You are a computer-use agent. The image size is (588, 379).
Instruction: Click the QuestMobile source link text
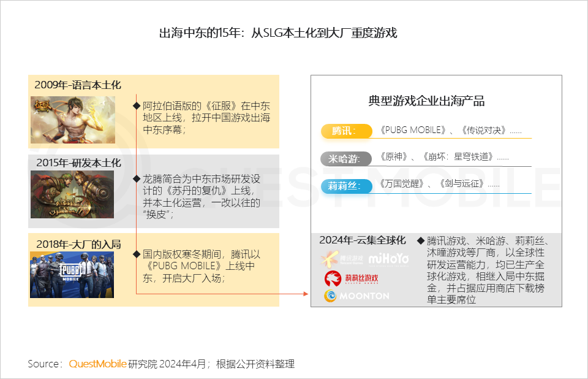click(x=97, y=364)
